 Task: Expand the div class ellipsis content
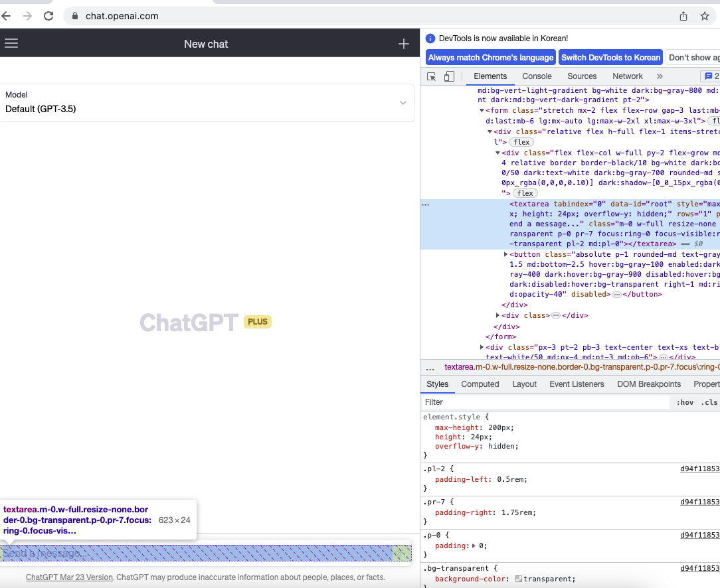[556, 315]
